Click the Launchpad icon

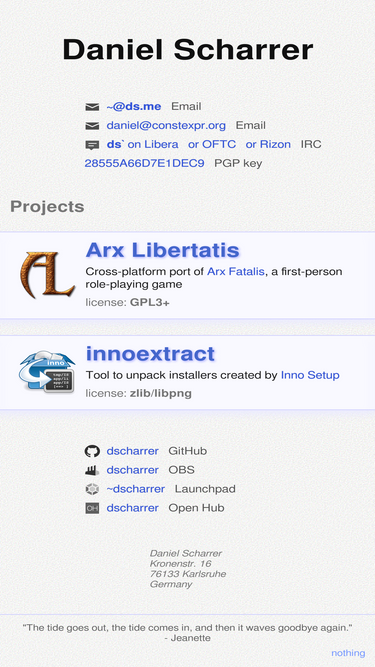(92, 489)
